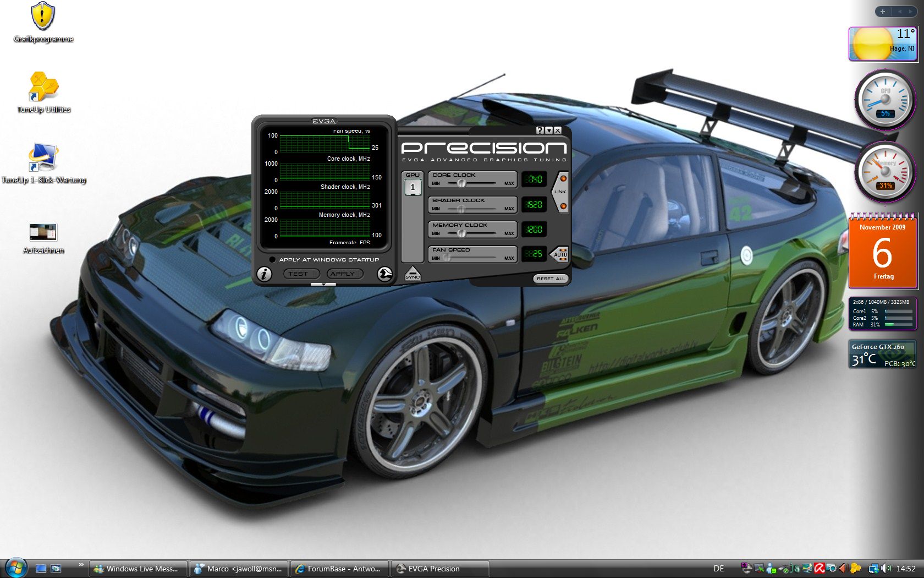Click the core usage monitor gadget
This screenshot has width=924, height=578.
click(883, 314)
